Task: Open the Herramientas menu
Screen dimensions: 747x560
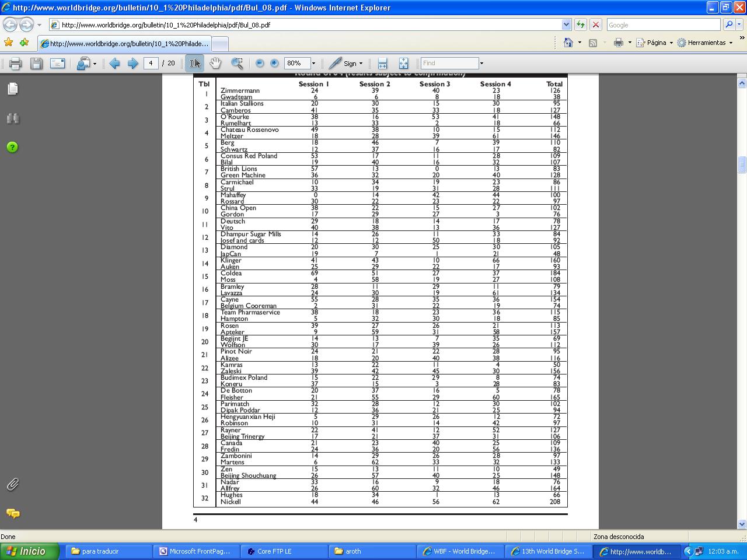Action: pos(706,43)
